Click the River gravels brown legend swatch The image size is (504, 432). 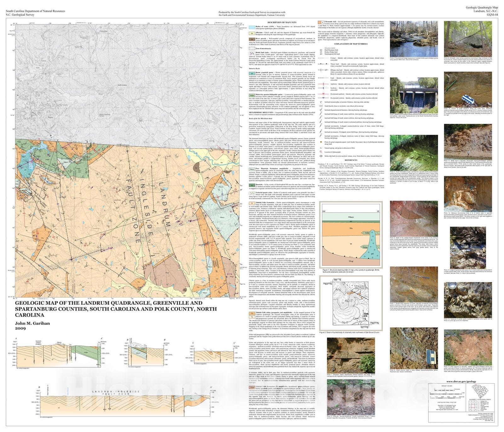[252, 39]
